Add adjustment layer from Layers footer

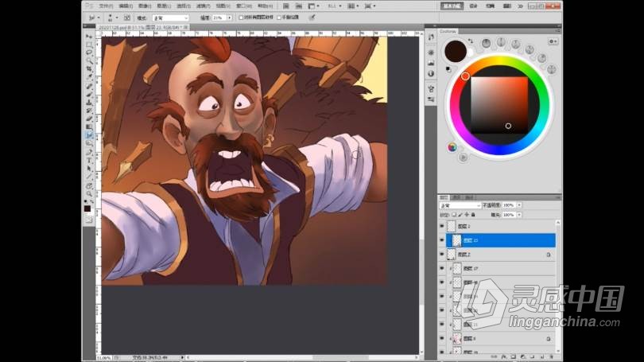point(523,356)
